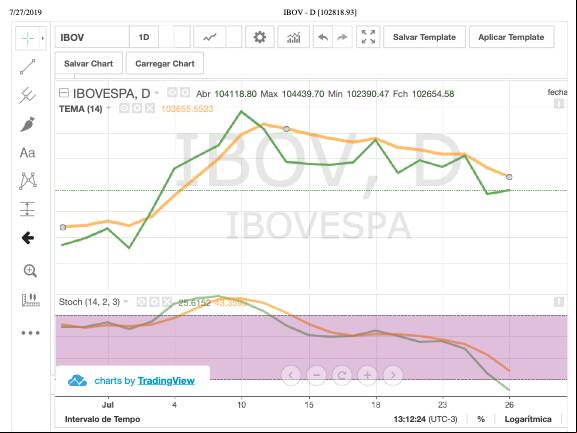Select the brush drawing tool
The width and height of the screenshot is (577, 433).
(28, 124)
